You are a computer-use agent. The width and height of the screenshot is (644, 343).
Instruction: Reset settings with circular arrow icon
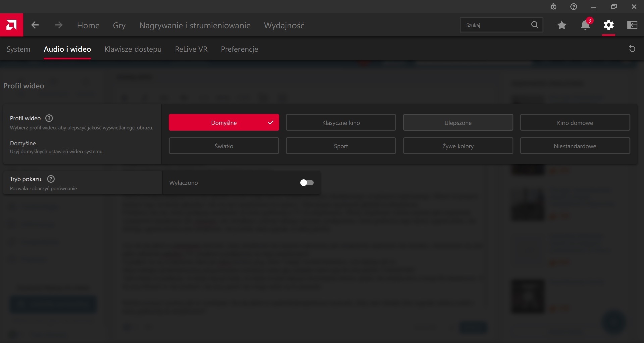pos(632,49)
